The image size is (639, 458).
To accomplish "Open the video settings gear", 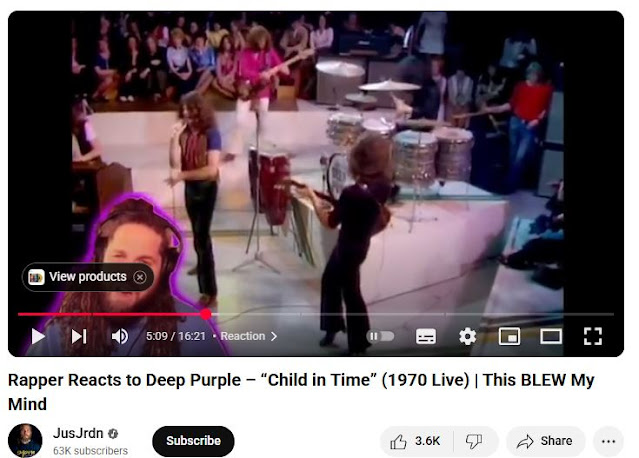I will (x=467, y=337).
